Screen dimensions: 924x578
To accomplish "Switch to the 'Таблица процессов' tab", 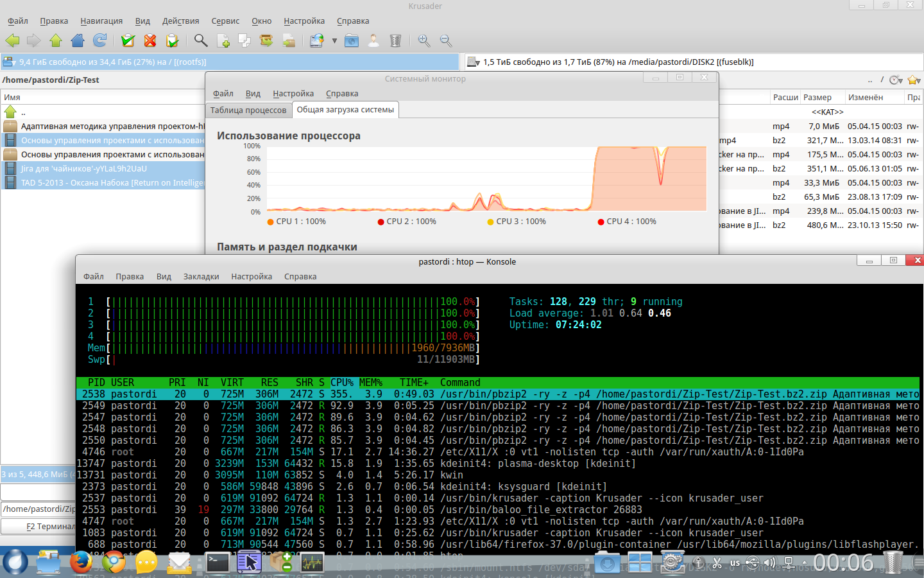I will [248, 110].
